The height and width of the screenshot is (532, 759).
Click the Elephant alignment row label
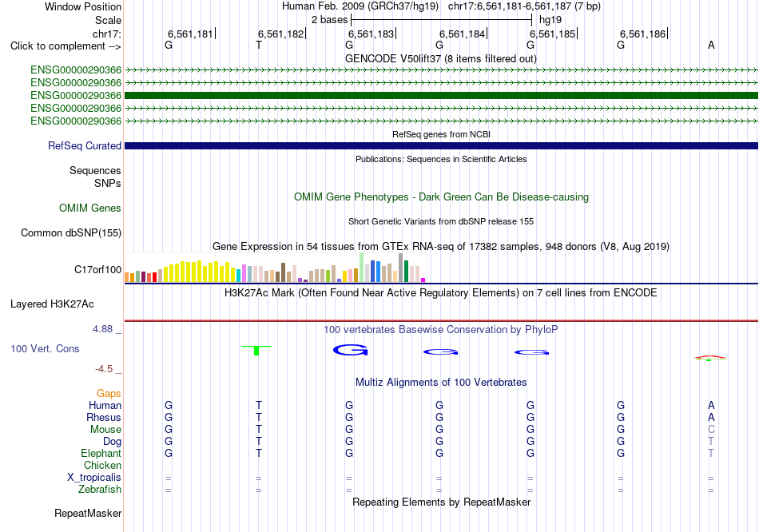click(101, 454)
